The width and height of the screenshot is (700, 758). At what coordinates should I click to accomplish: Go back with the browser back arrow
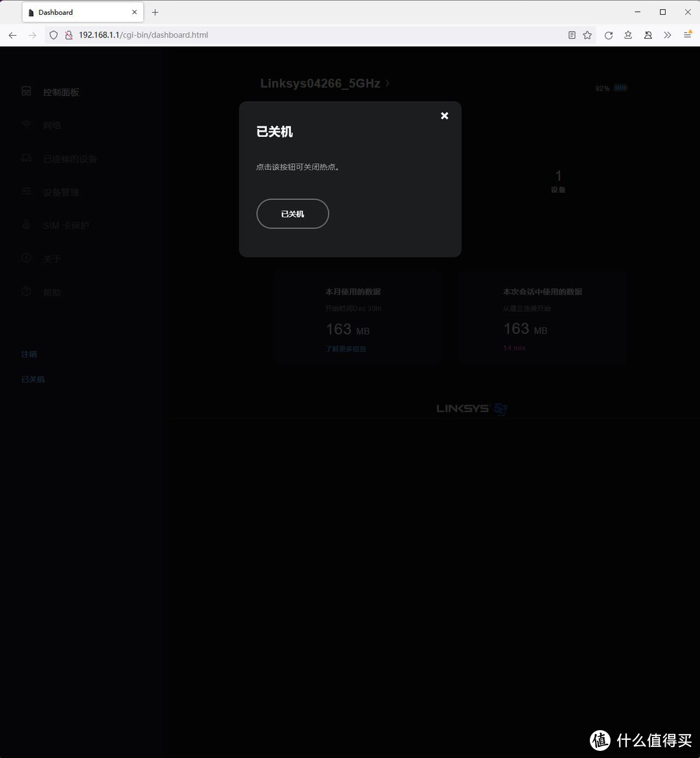pos(12,35)
